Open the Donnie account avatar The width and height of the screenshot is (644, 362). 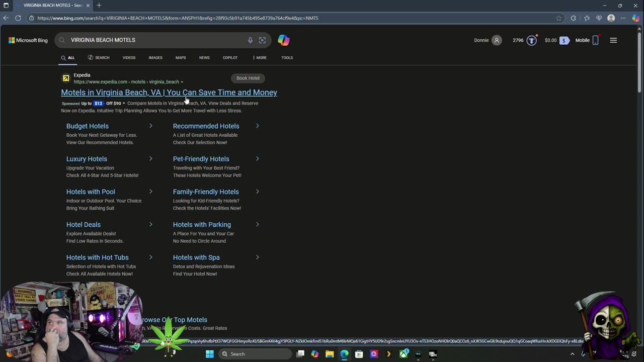497,40
